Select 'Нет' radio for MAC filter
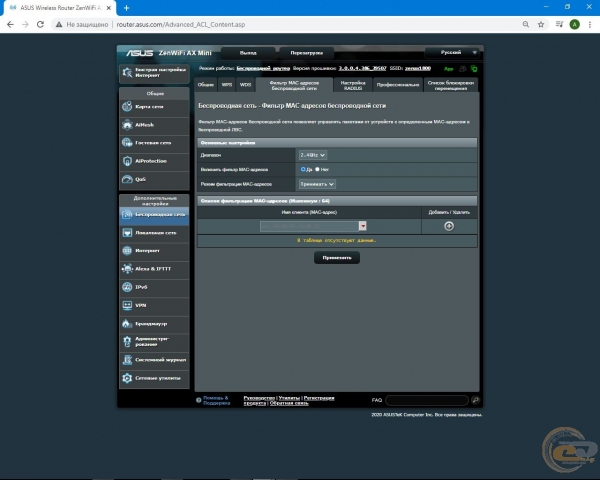The image size is (600, 480). 317,169
